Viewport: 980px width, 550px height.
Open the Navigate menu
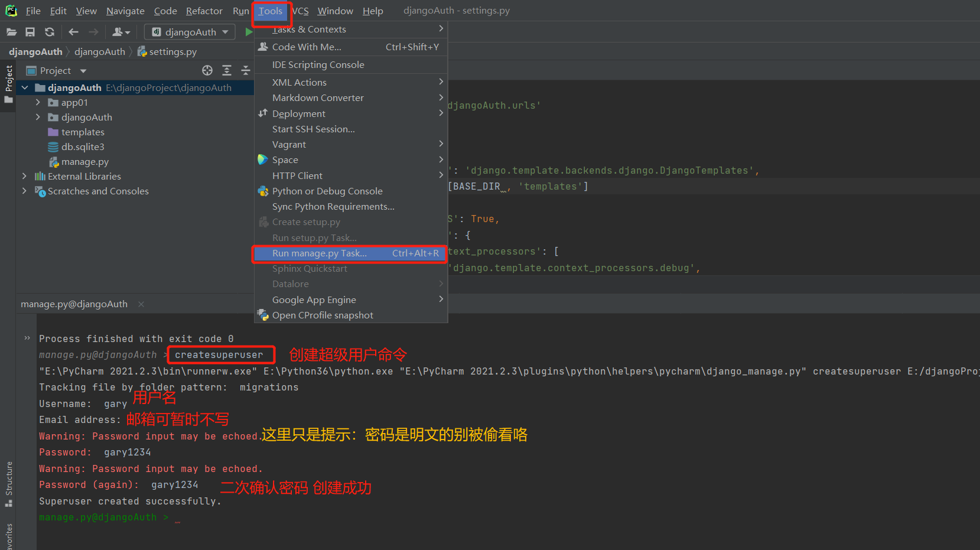[x=125, y=11]
